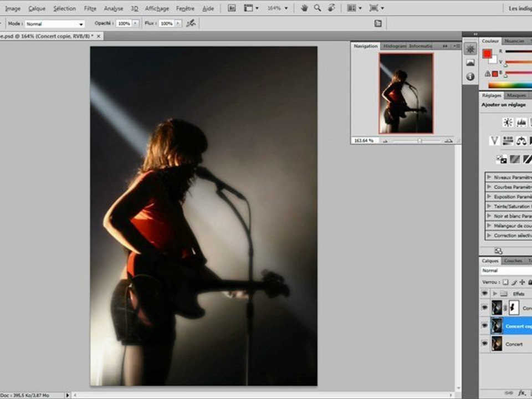Select the Zoom magnifier tool
Viewport: 532px width, 399px height.
click(x=318, y=8)
